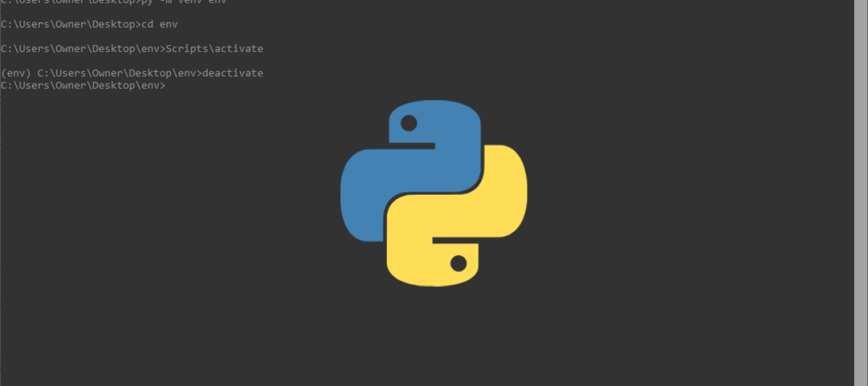Click the vertical scrollbar on the right edge

pos(861,193)
